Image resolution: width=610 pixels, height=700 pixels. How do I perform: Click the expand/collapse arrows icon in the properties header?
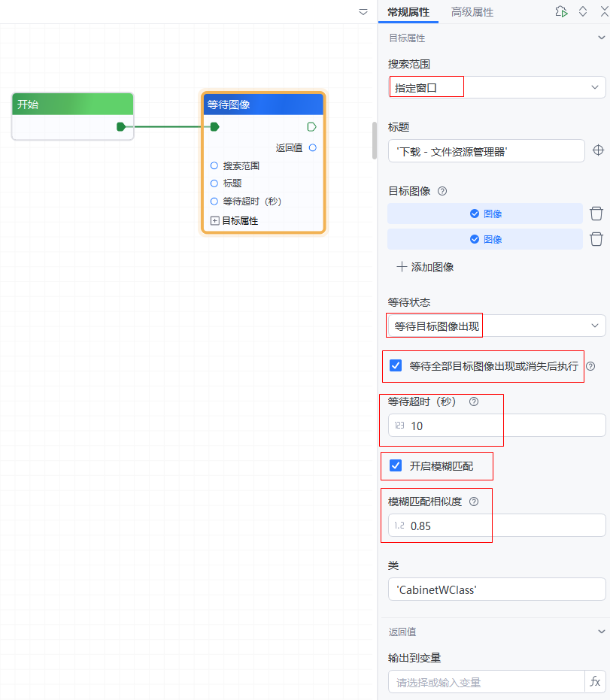pos(583,11)
